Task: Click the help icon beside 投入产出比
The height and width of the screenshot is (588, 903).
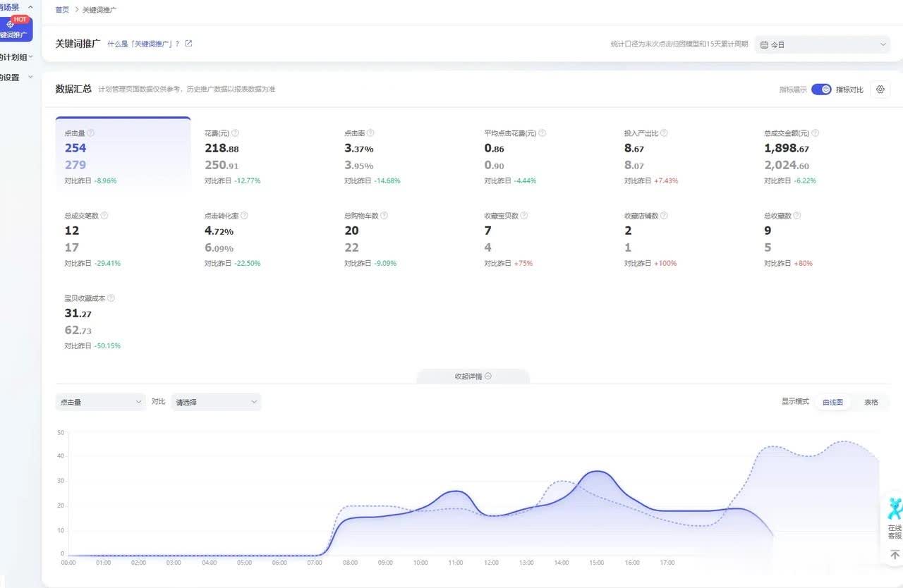Action: [664, 133]
